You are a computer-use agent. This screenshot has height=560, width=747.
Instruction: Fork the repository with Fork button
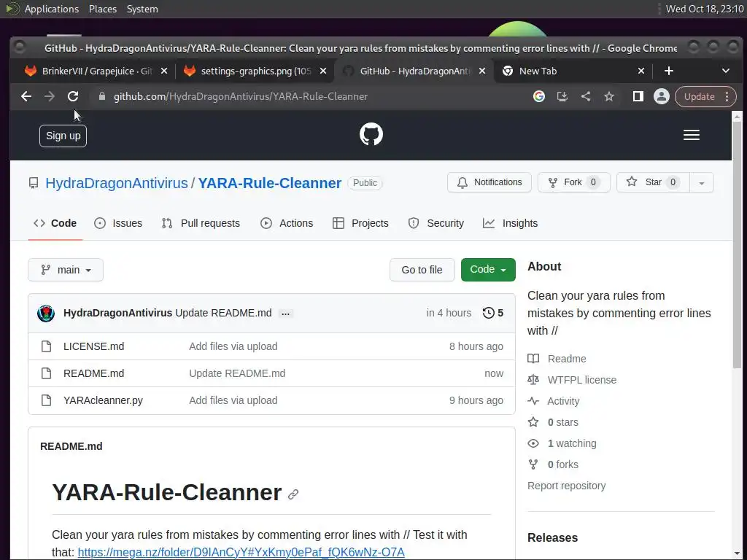click(x=573, y=182)
